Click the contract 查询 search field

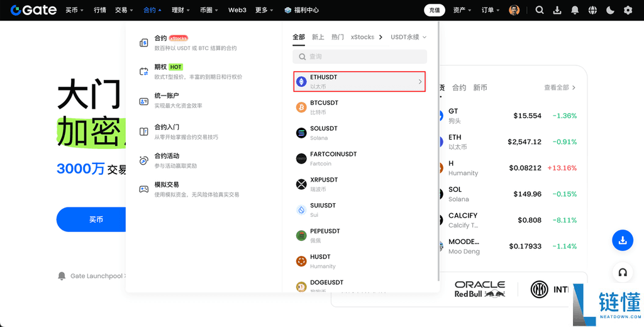360,57
